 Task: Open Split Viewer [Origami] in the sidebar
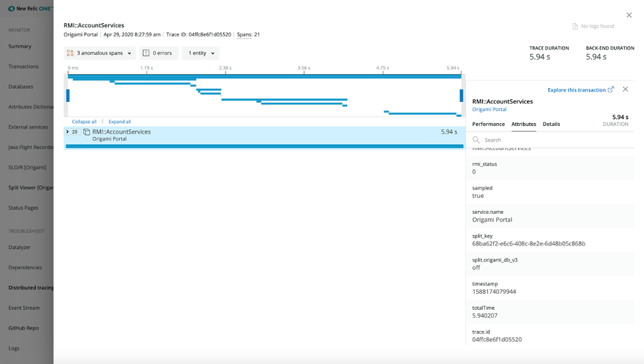pos(31,187)
